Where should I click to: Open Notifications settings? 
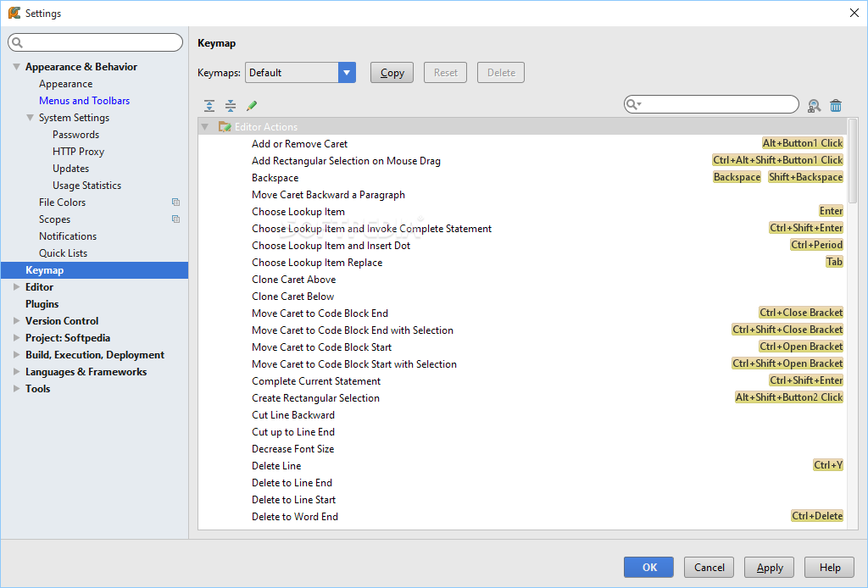pos(68,236)
